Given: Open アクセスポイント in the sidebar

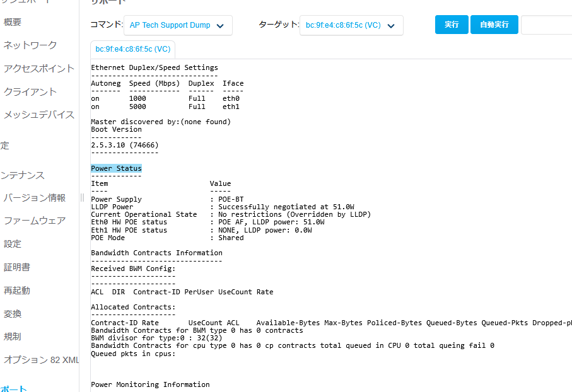Looking at the screenshot, I should (38, 69).
